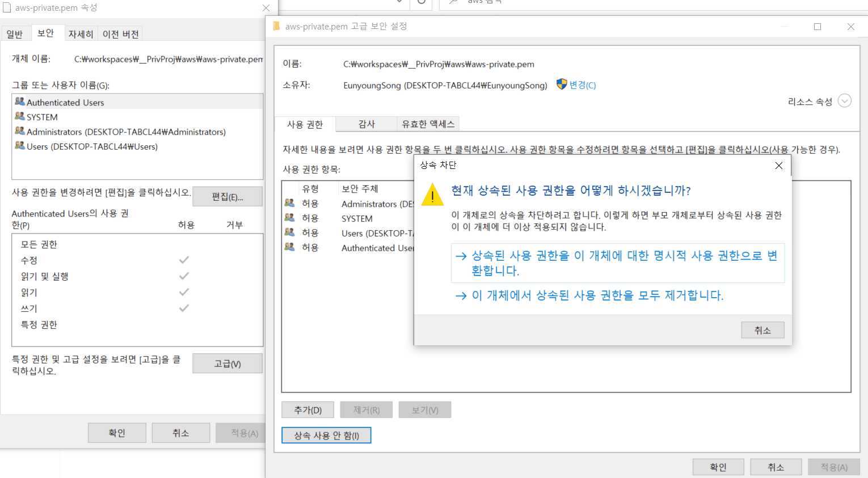Click the Administrators row icon in permission entries
This screenshot has width=868, height=478.
click(289, 204)
